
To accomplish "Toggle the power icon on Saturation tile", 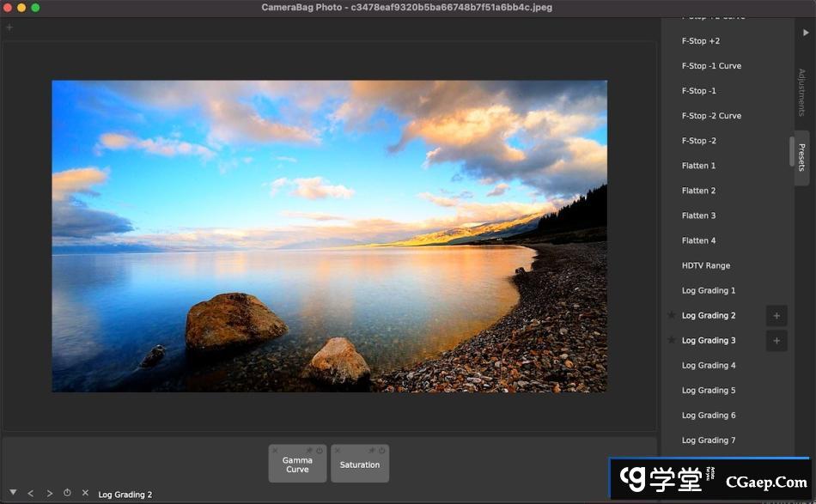I will (382, 451).
